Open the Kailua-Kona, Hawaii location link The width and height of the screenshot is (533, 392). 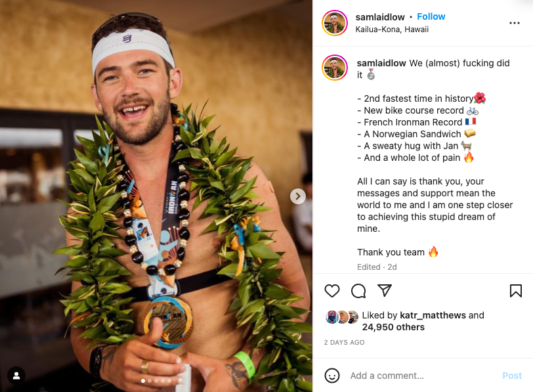392,30
